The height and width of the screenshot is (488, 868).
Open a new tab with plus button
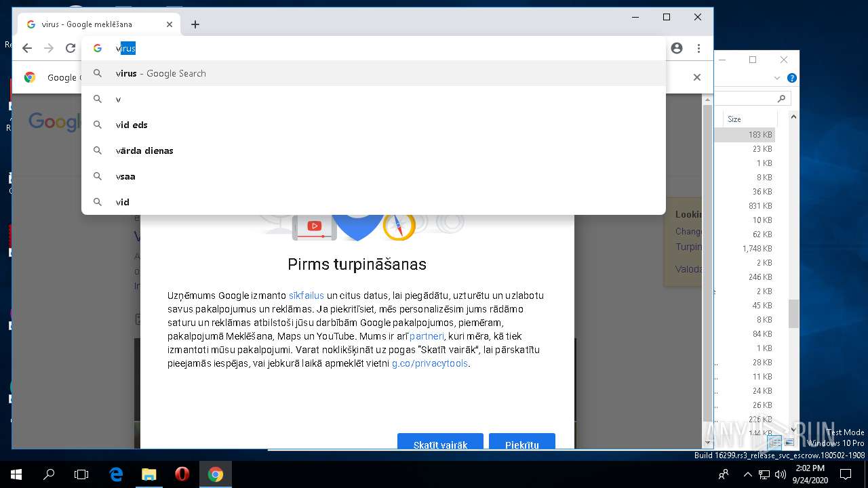pyautogui.click(x=195, y=24)
